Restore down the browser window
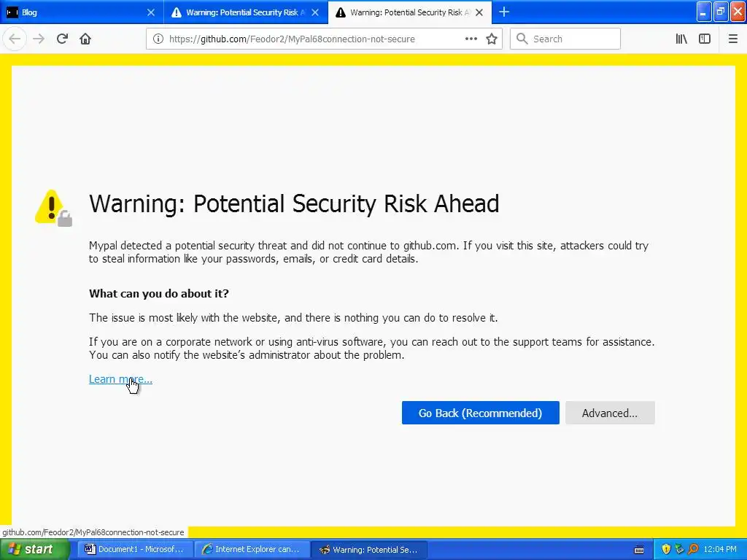Image resolution: width=747 pixels, height=560 pixels. [721, 12]
